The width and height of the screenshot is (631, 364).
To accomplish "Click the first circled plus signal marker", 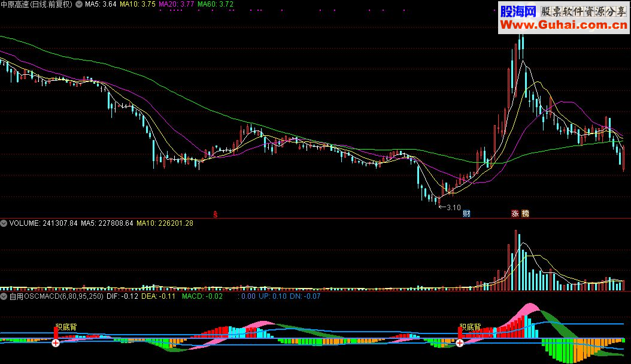I will [x=56, y=343].
